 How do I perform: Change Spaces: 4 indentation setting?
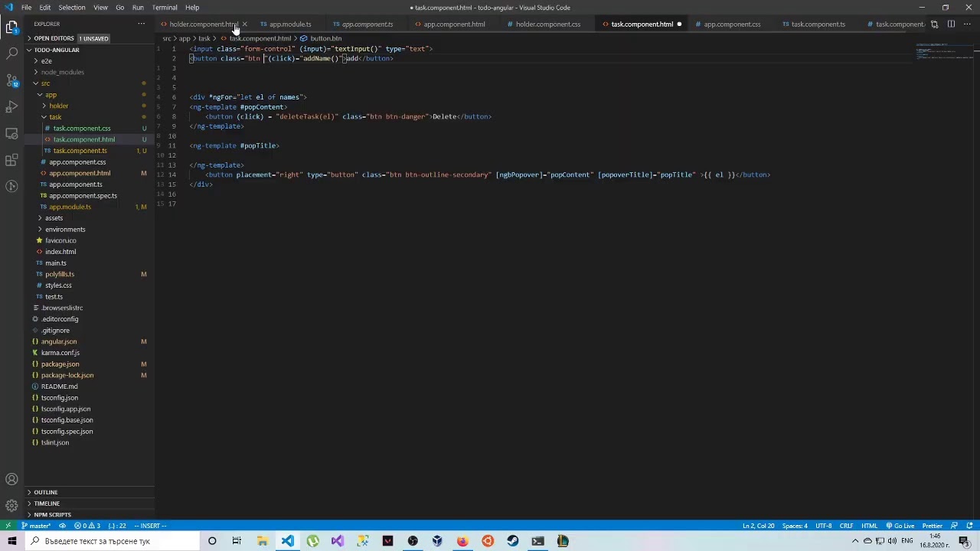click(795, 526)
